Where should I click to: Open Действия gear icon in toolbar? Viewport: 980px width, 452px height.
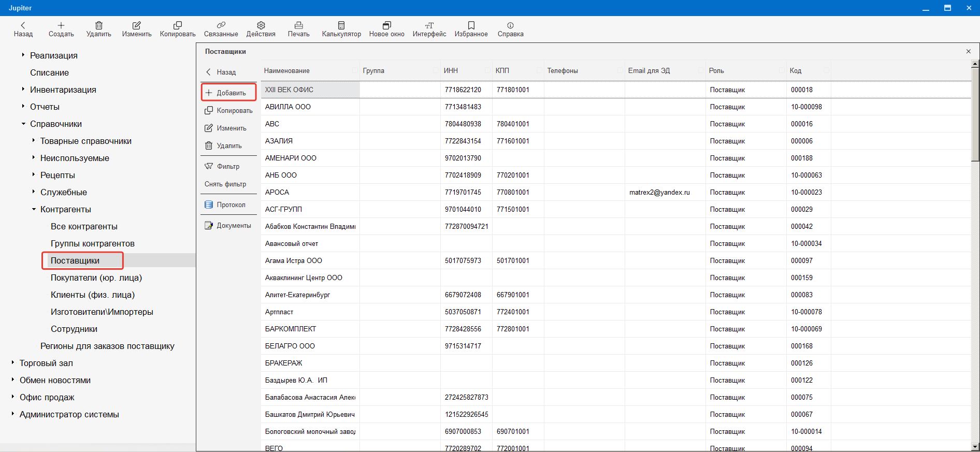pos(261,25)
